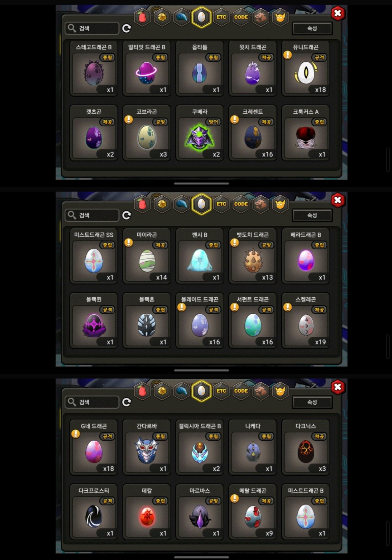Pick the 크룩커스 A red egg
The image size is (392, 560).
tap(306, 133)
